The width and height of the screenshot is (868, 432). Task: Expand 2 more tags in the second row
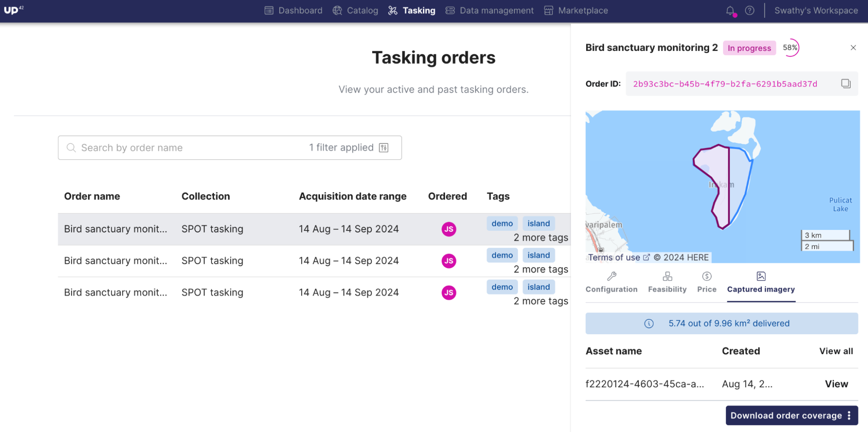541,269
